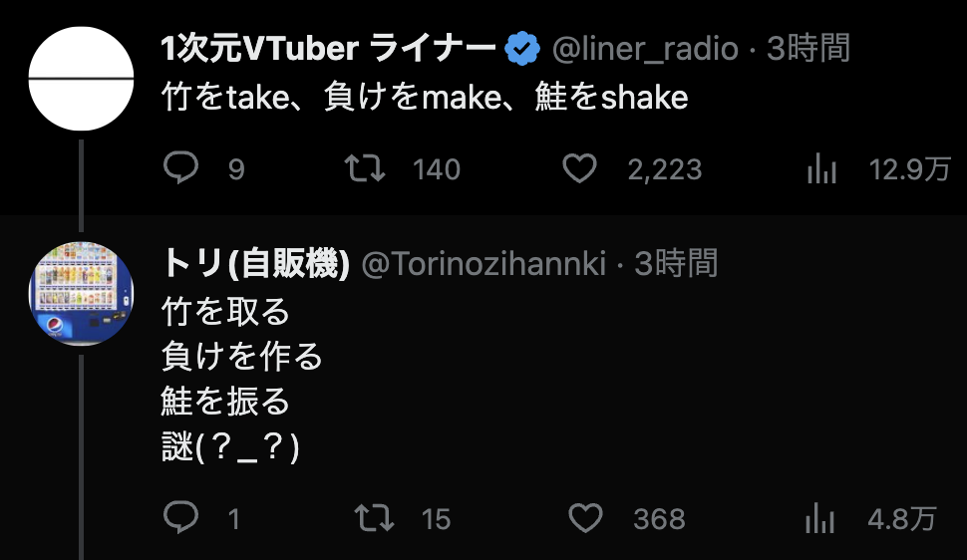The height and width of the screenshot is (560, 967).
Task: Retweet the 竹をtake tweet
Action: [x=365, y=168]
